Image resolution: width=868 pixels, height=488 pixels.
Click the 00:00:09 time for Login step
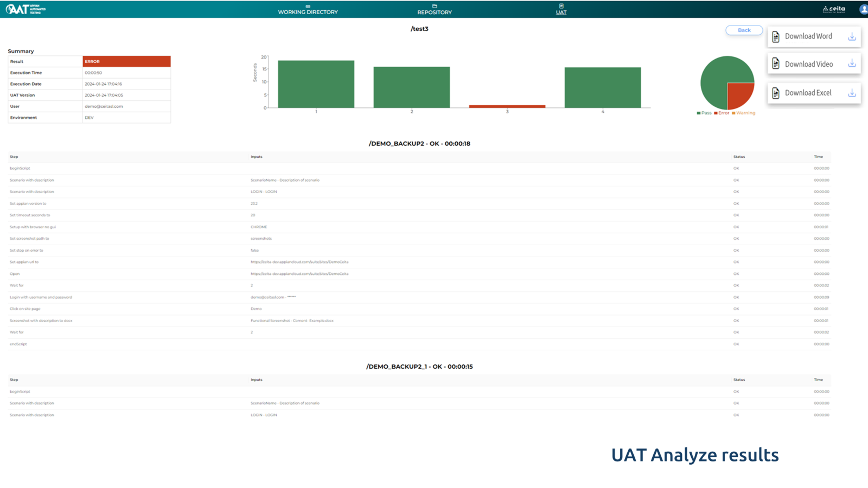point(822,297)
